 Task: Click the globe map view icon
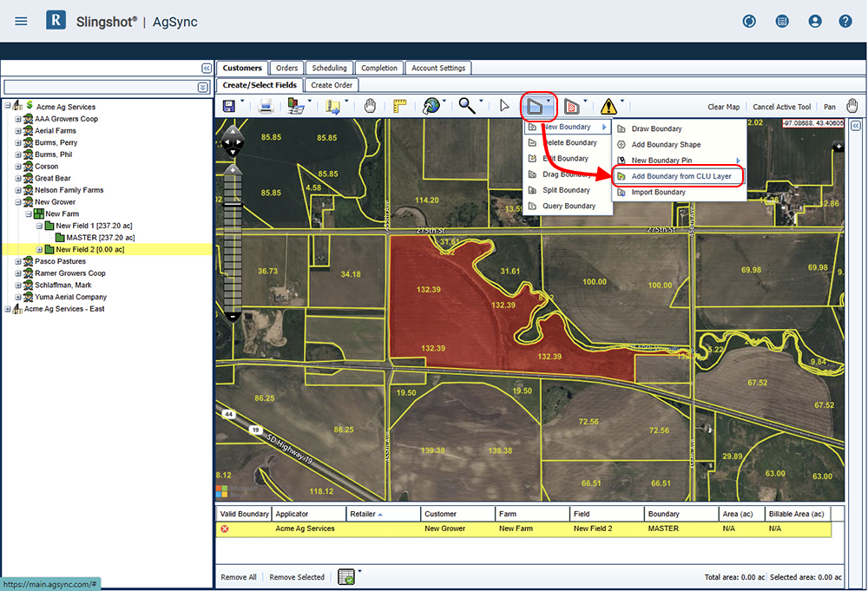point(431,106)
